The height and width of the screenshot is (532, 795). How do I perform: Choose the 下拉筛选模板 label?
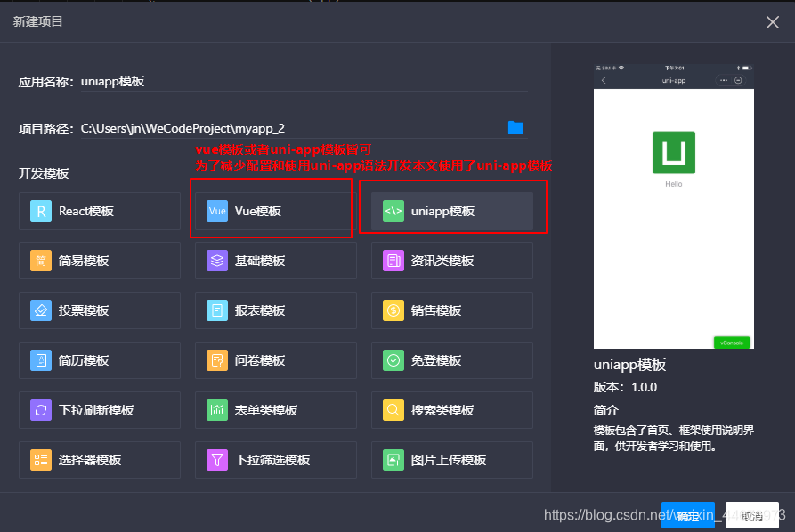point(272,460)
